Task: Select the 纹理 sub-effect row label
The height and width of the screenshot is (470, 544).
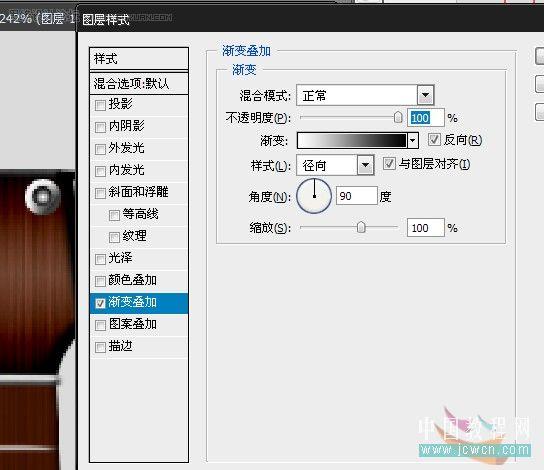Action: pyautogui.click(x=135, y=236)
